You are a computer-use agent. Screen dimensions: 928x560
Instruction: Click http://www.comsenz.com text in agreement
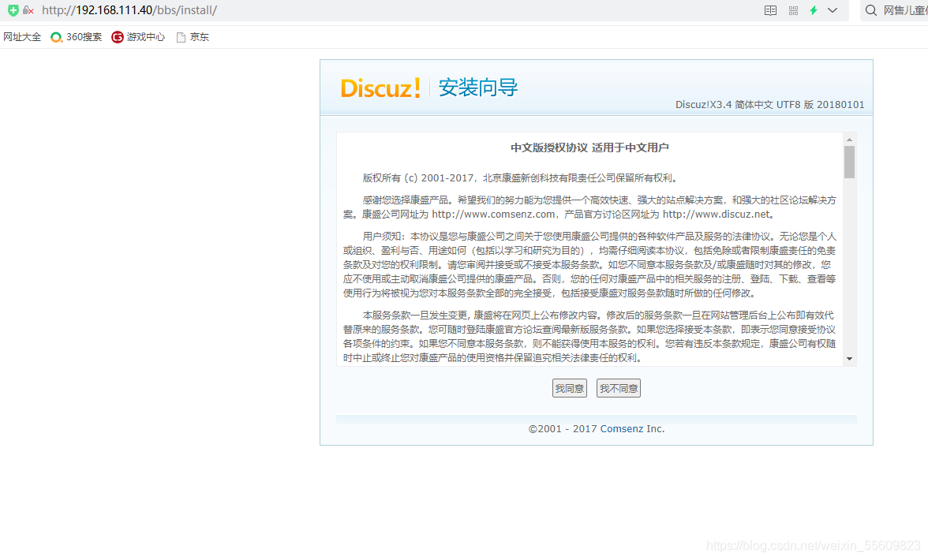[494, 214]
